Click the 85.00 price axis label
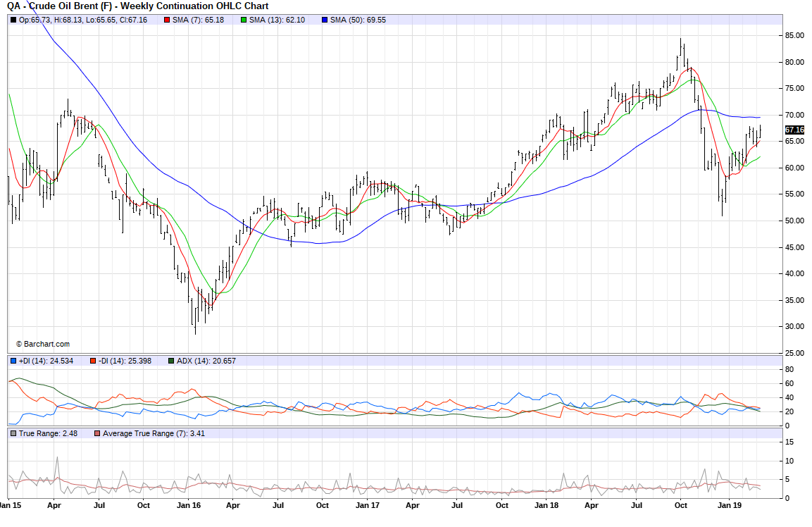 (x=794, y=35)
